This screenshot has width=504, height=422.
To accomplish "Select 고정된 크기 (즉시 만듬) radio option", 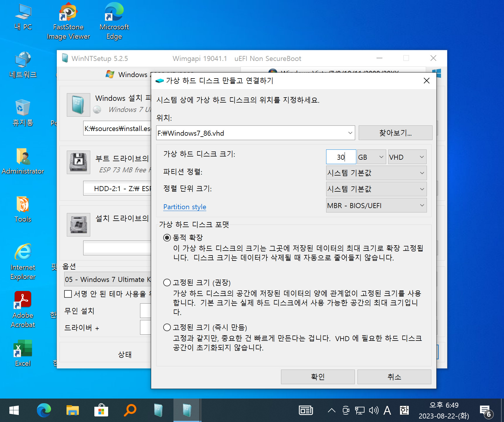I will 167,327.
